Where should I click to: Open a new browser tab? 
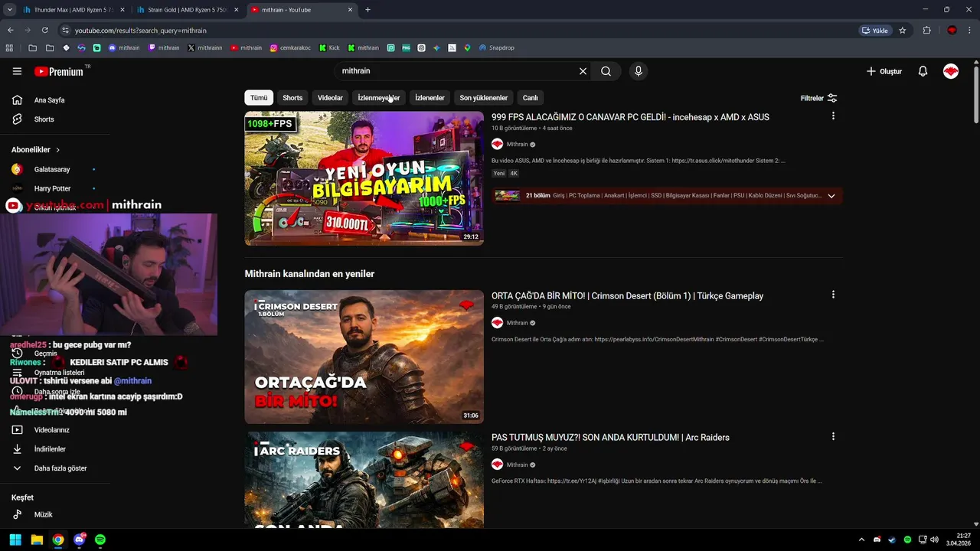(x=367, y=10)
